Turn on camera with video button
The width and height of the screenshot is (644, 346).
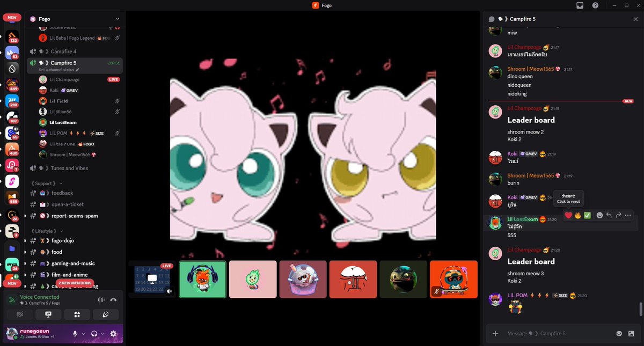pos(19,315)
